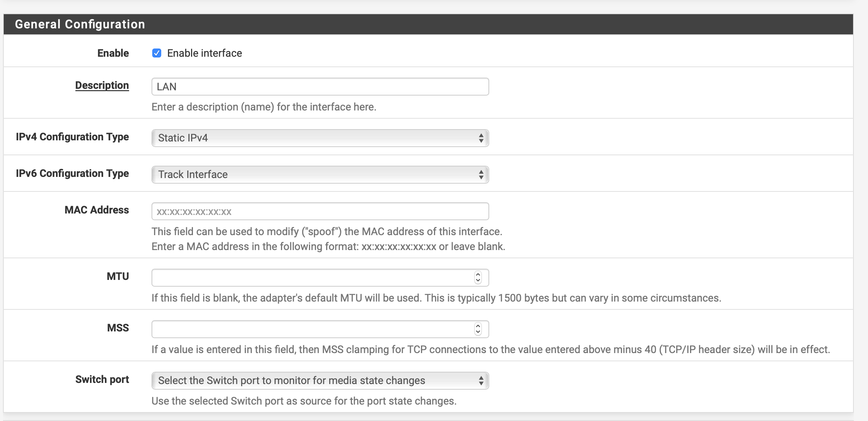Image resolution: width=868 pixels, height=421 pixels.
Task: Expand the Switch port selection dropdown
Action: tap(320, 381)
